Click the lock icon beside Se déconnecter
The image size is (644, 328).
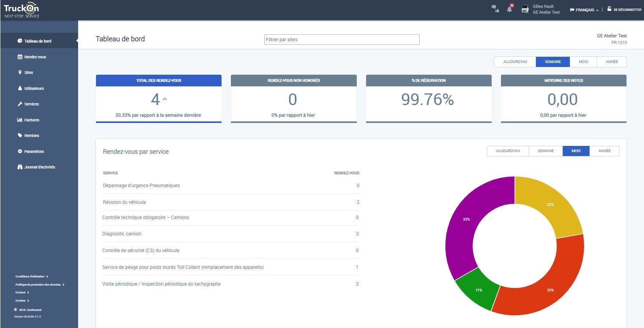609,9
